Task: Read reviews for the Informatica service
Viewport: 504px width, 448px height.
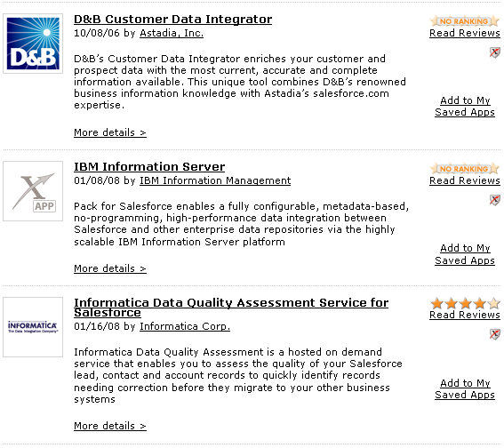Action: tap(465, 315)
